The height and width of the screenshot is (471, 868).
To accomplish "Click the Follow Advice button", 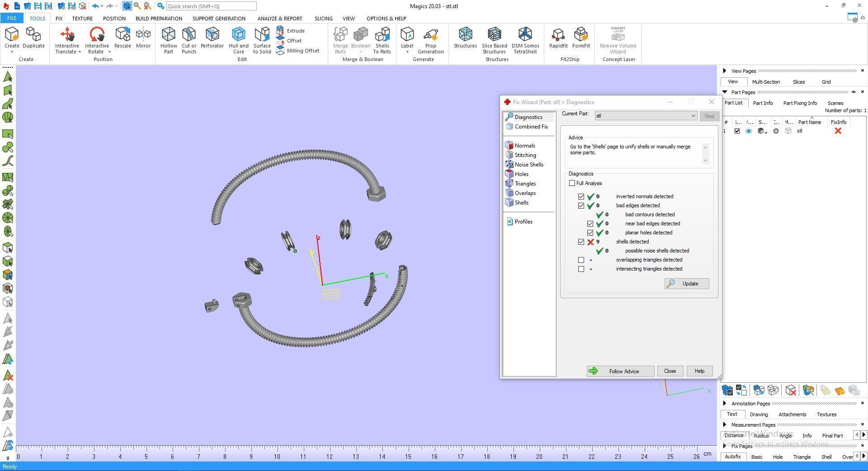I will point(620,371).
